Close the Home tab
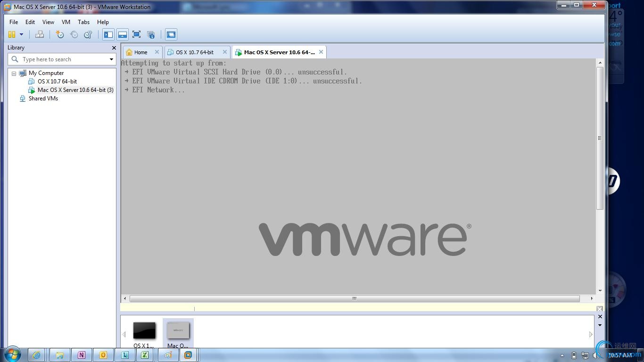 point(157,52)
